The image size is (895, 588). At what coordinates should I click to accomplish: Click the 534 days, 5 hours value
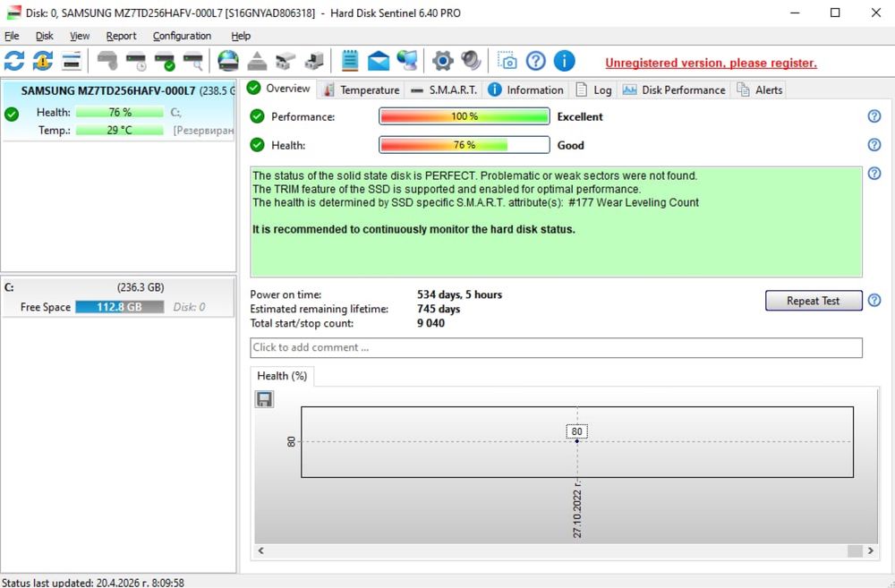coord(459,294)
